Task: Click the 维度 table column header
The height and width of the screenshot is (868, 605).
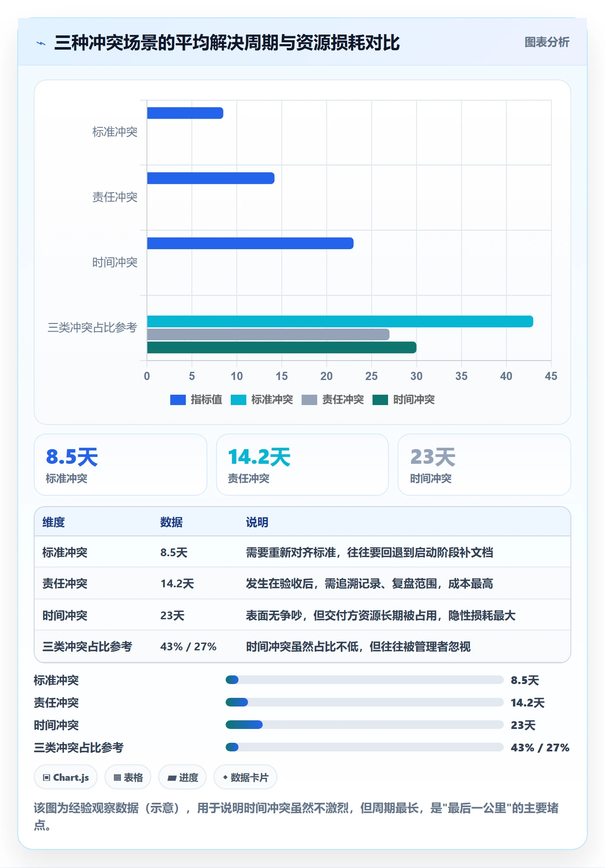Action: click(x=54, y=522)
